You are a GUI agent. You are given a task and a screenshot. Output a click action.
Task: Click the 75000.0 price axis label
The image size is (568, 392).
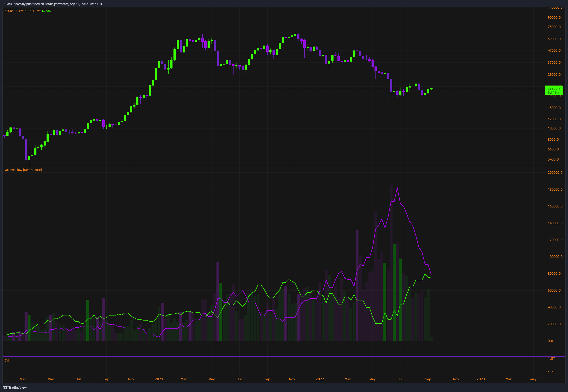[554, 27]
